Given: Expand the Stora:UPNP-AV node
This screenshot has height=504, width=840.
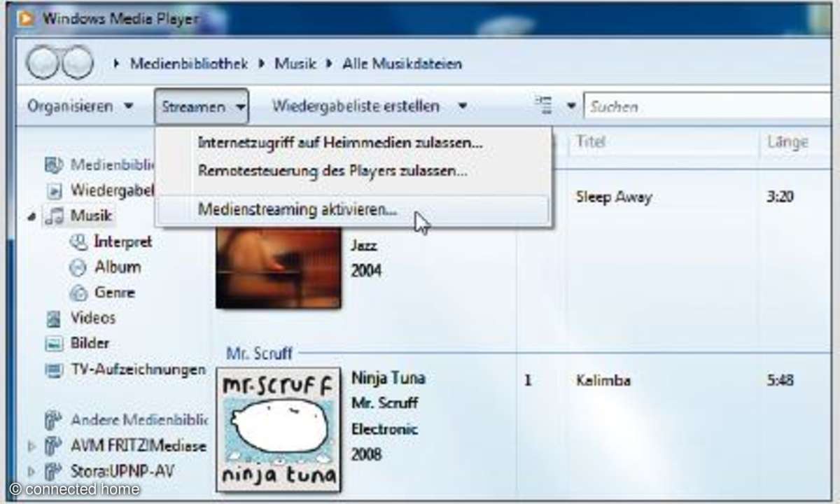Looking at the screenshot, I should [x=31, y=471].
